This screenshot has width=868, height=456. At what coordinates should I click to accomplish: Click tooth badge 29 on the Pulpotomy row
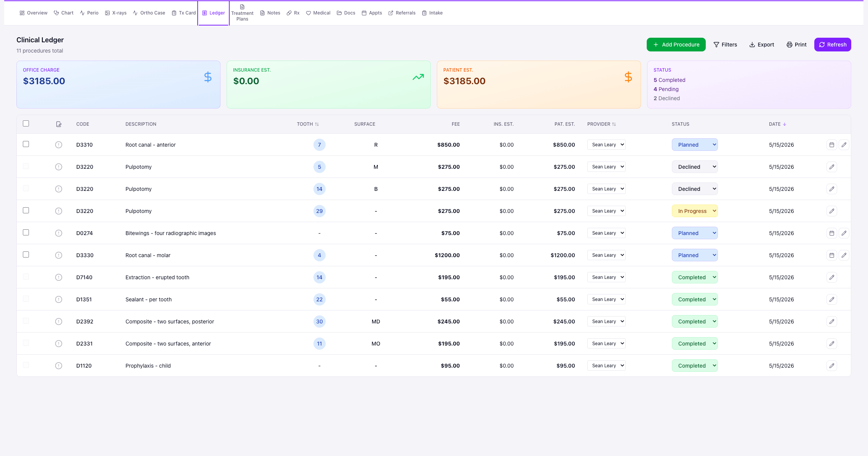(320, 211)
